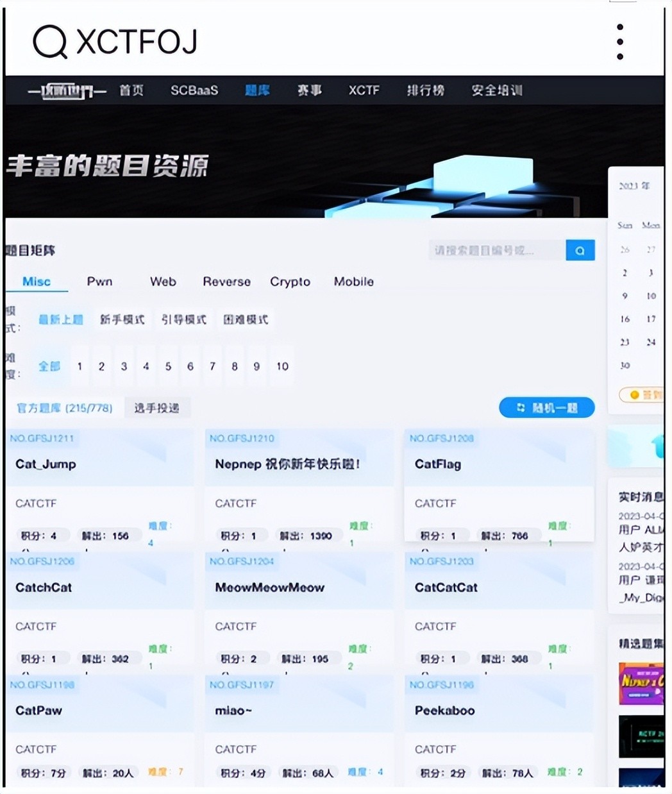Image resolution: width=672 pixels, height=794 pixels.
Task: Open 赛事 in the navigation bar
Action: coord(309,90)
